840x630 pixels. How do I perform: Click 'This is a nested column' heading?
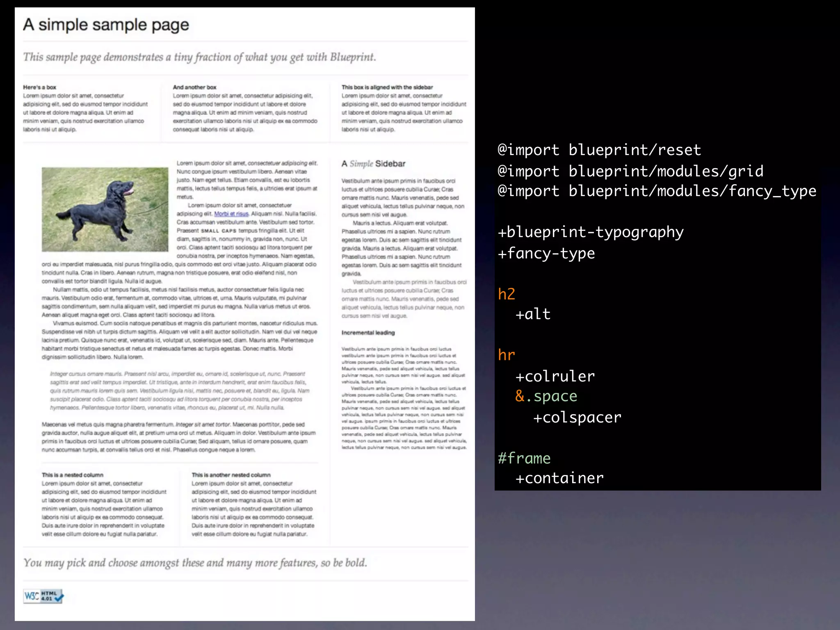coord(72,475)
